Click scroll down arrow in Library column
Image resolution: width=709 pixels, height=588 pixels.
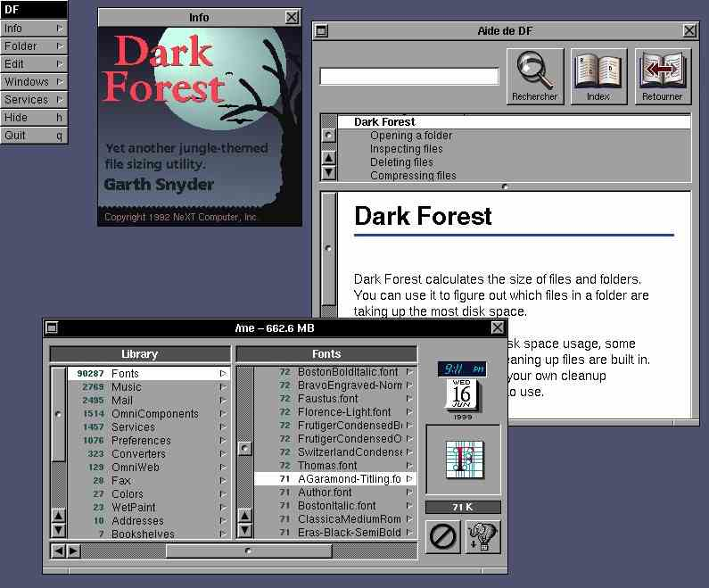point(58,529)
